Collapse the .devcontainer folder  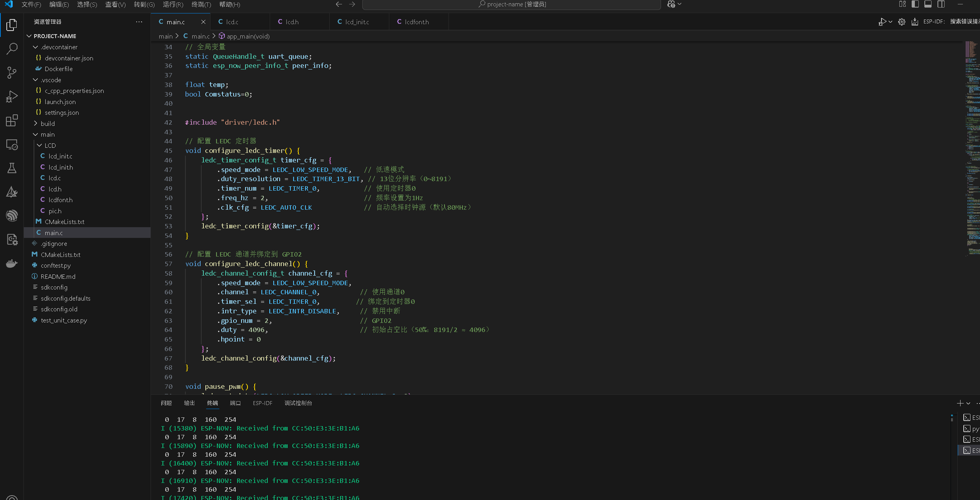click(x=35, y=47)
